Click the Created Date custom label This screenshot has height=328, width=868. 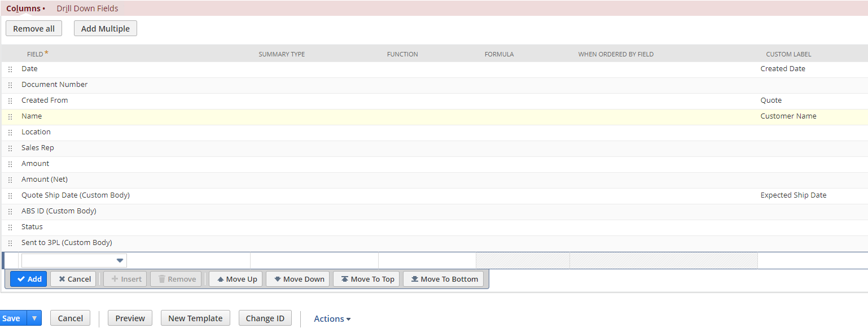click(783, 69)
